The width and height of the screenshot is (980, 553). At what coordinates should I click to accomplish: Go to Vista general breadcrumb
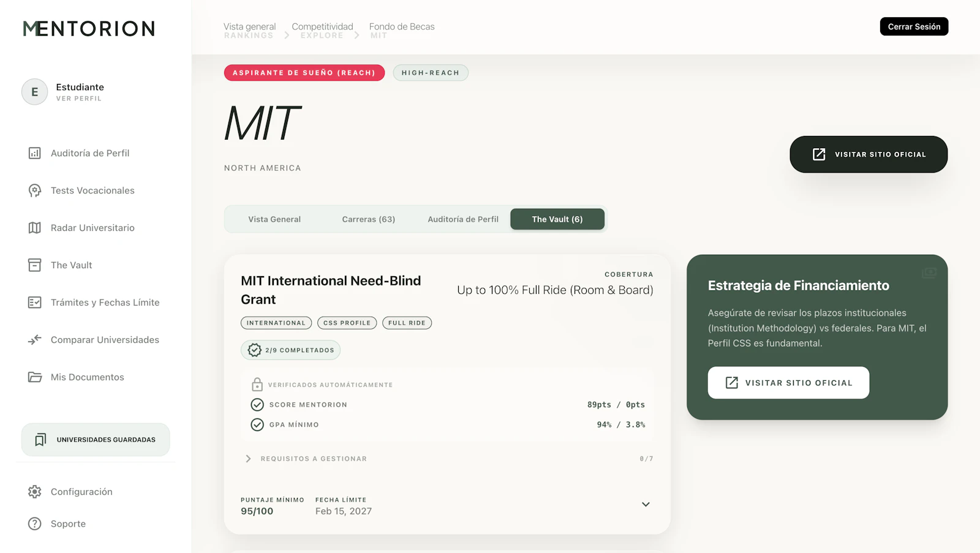(249, 26)
